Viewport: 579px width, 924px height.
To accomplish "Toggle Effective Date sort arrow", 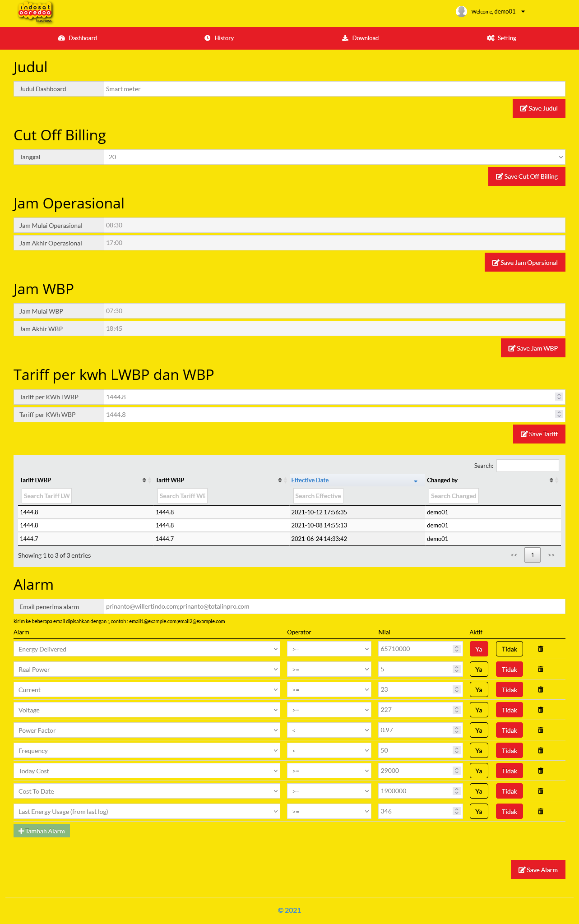I will (416, 481).
